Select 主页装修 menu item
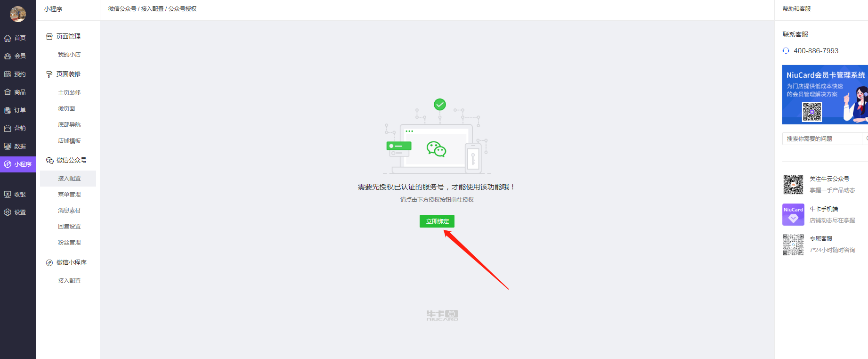 [x=69, y=93]
